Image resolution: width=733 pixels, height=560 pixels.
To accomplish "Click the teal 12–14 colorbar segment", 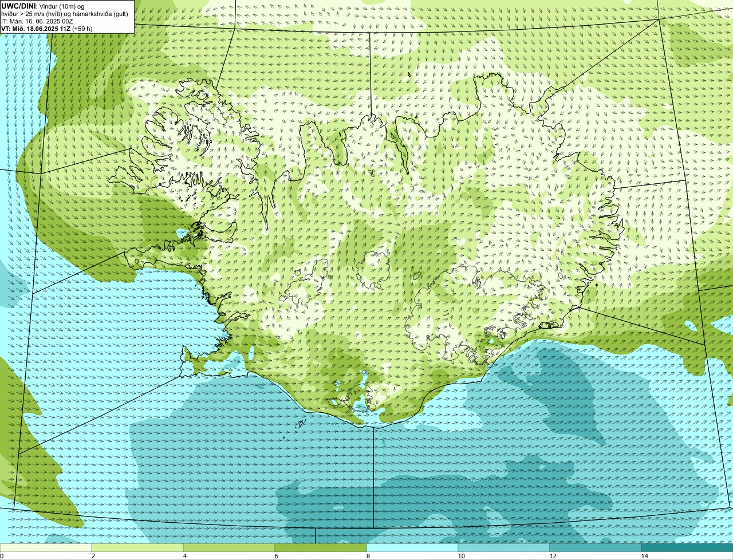I will tap(596, 547).
